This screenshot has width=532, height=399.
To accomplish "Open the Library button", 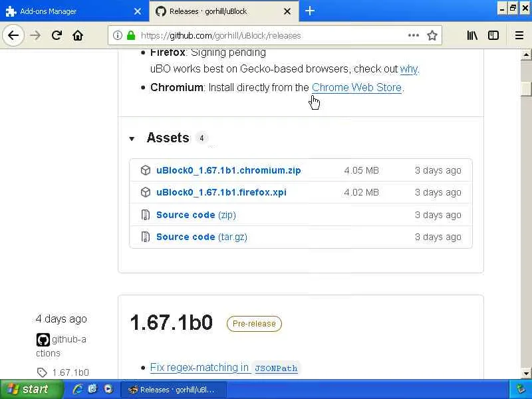I will (x=472, y=35).
